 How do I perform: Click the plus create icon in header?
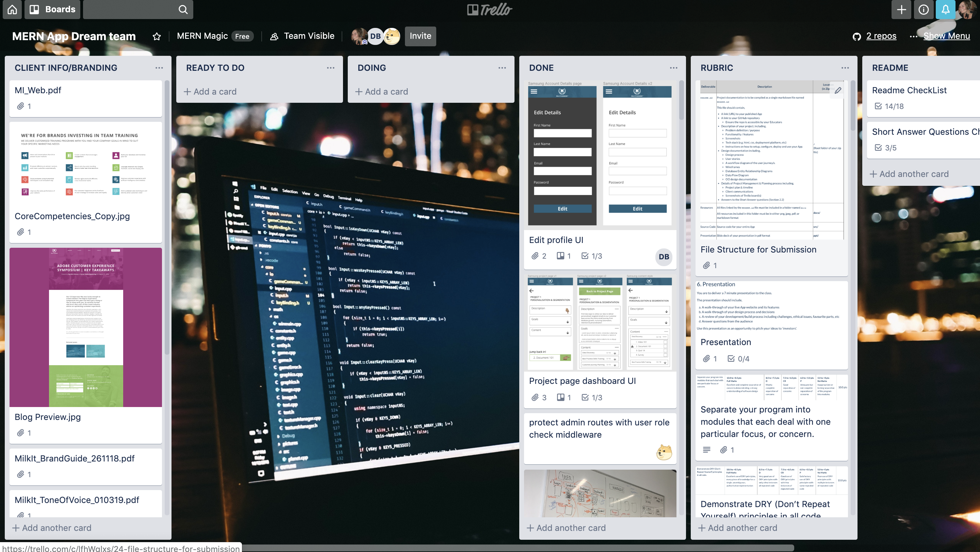901,10
